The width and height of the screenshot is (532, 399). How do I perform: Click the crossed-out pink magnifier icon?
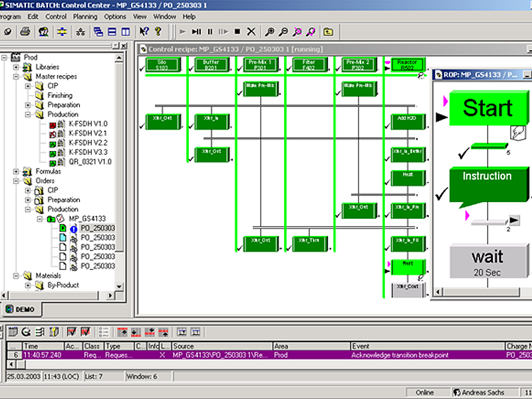pyautogui.click(x=297, y=32)
